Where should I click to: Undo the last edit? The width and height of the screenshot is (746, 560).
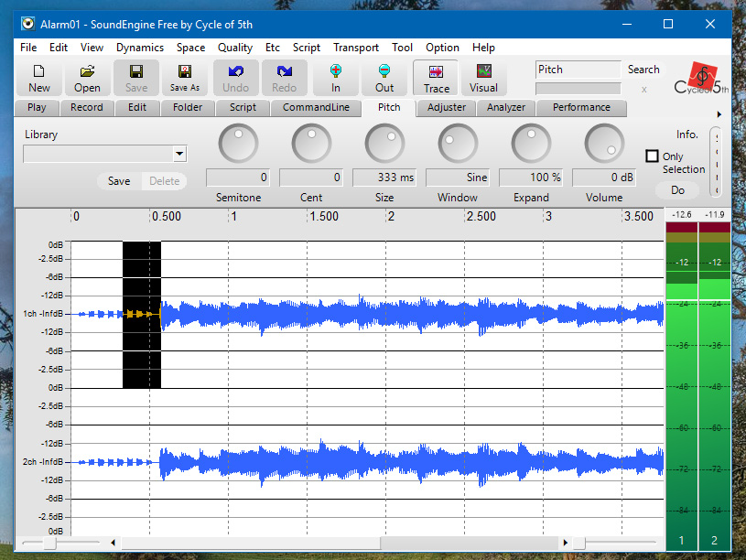[235, 78]
